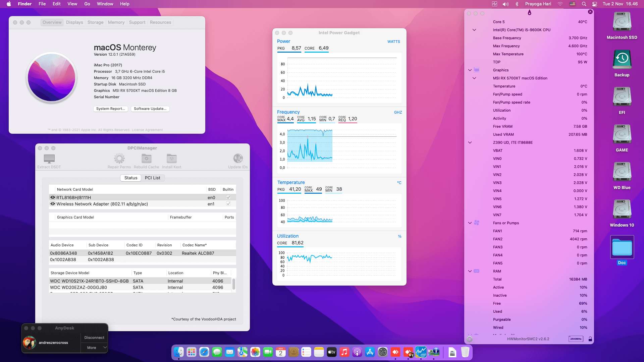
Task: Click Rebuild Cache icon in DPCIManager
Action: pos(146,158)
